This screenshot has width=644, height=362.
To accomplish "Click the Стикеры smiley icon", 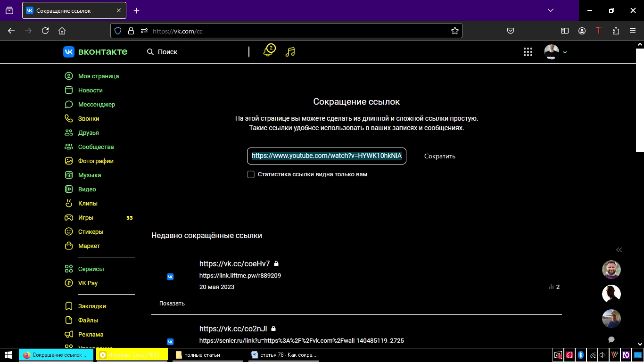I will point(69,231).
